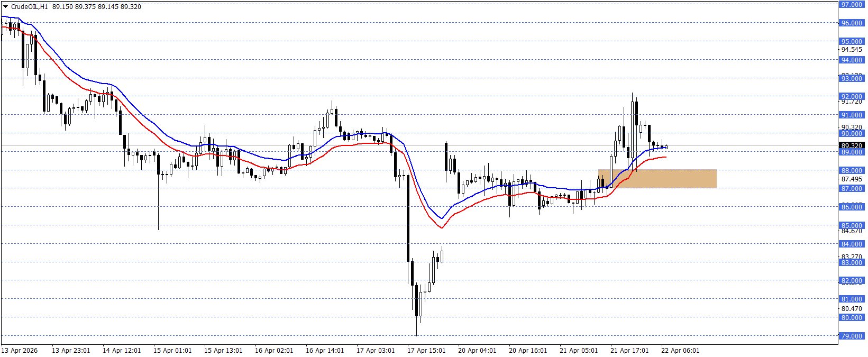This screenshot has height=357, width=868.
Task: Select the 93.000 horizontal level label
Action: 852,79
